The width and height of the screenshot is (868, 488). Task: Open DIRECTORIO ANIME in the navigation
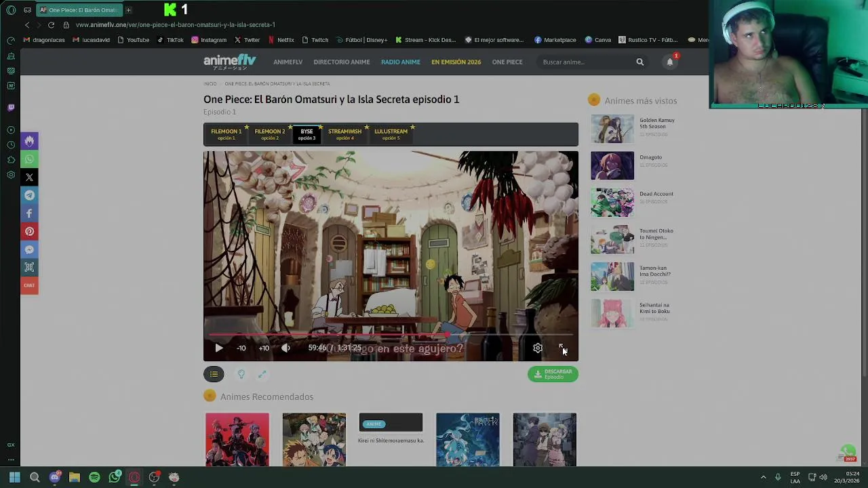click(342, 62)
